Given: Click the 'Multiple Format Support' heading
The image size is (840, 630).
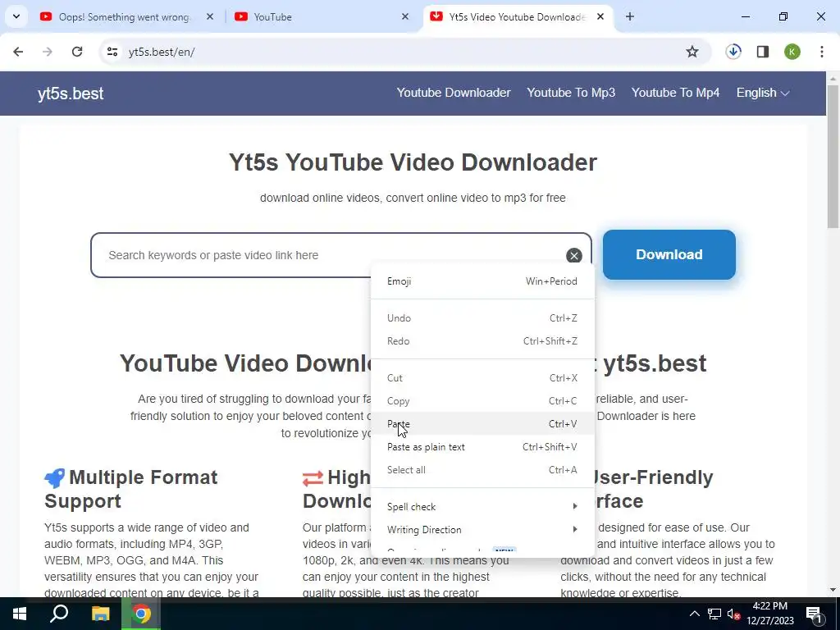Looking at the screenshot, I should [131, 489].
